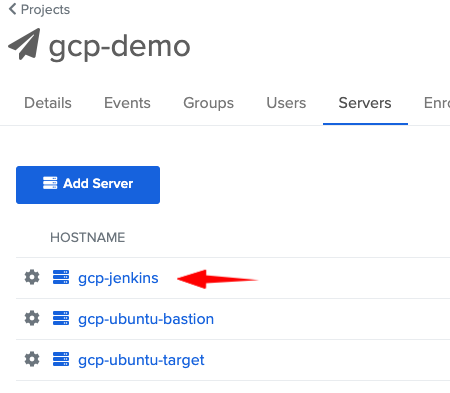
Task: Click the gcp-demo project title
Action: pos(120,46)
